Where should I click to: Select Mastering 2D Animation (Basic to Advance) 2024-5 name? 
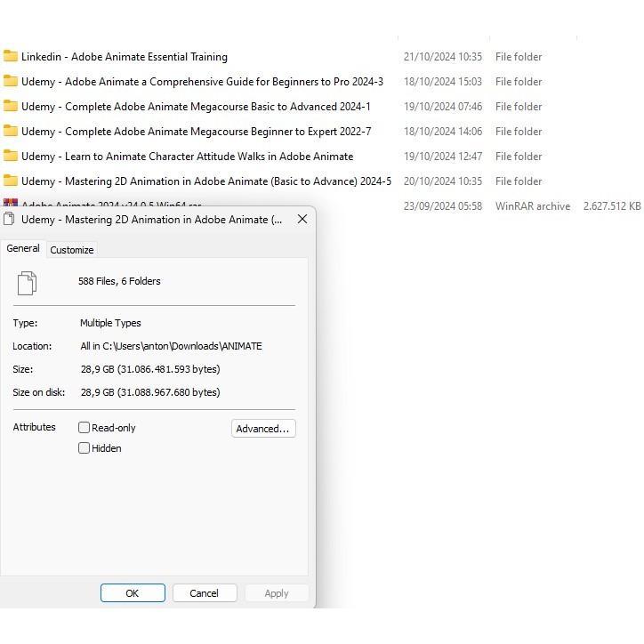[206, 181]
